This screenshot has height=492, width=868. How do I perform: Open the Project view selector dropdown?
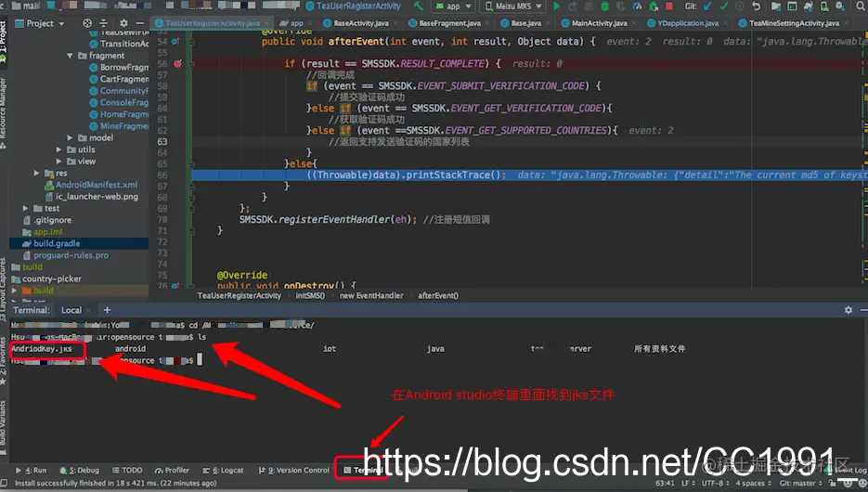(40, 23)
